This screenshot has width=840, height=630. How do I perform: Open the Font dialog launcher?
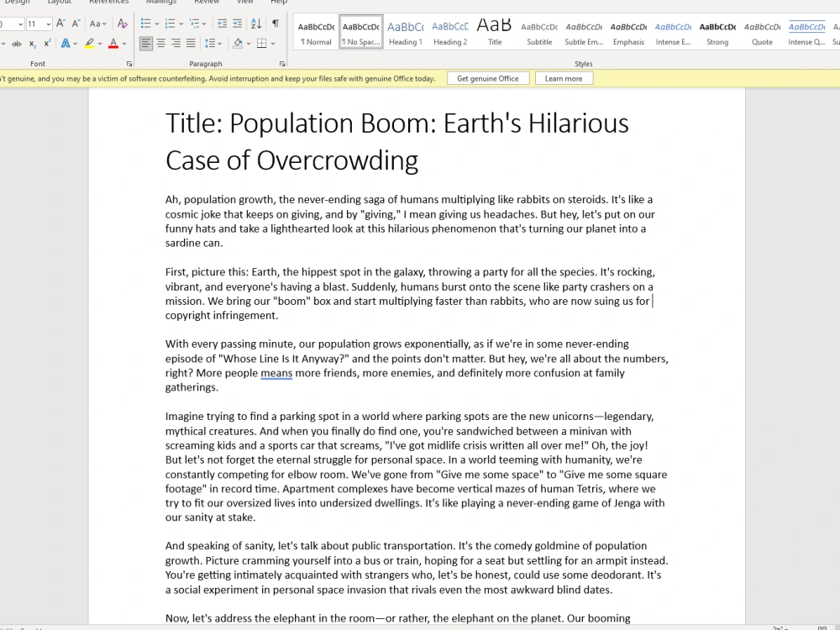pos(129,64)
